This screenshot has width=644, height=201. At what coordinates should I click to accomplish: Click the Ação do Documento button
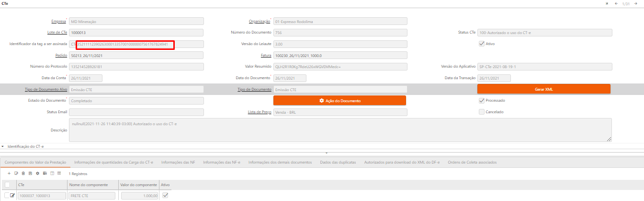click(339, 100)
